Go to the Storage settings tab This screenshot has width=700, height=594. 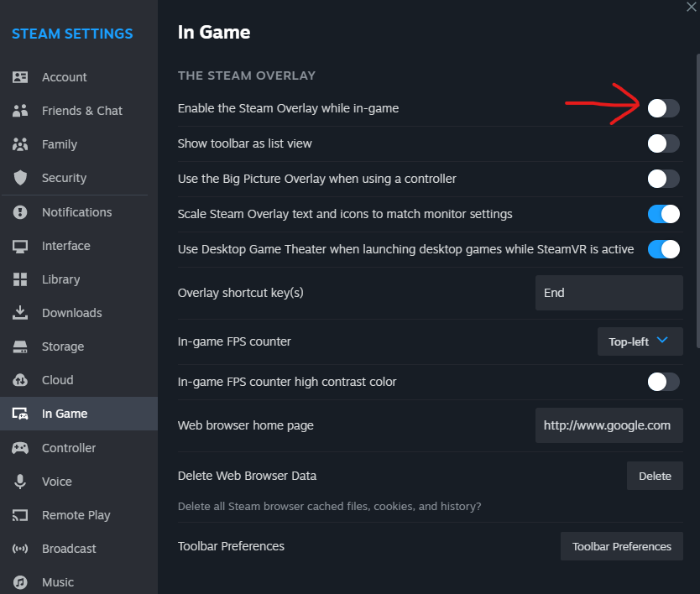point(63,346)
